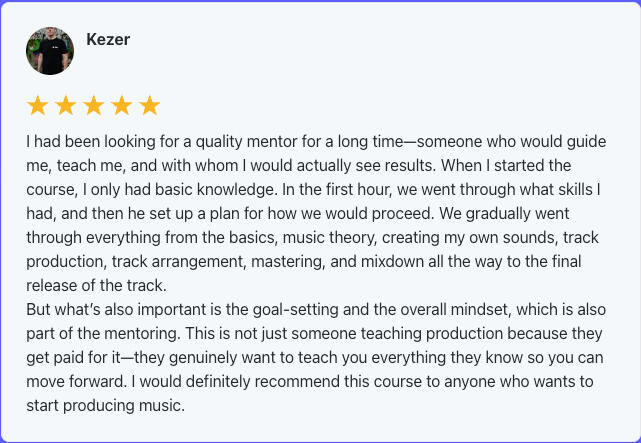Click Kezer's profile avatar photo
641x443 pixels.
tap(50, 51)
